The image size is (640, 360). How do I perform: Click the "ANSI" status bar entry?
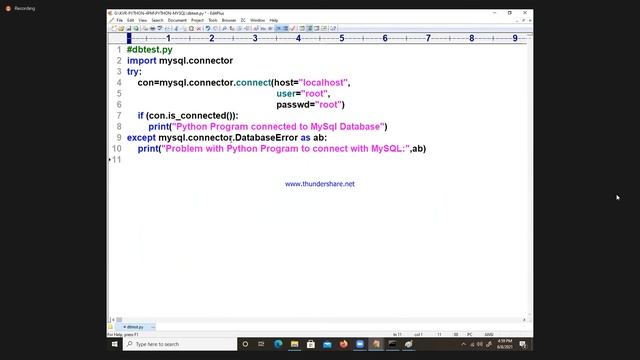coord(489,334)
